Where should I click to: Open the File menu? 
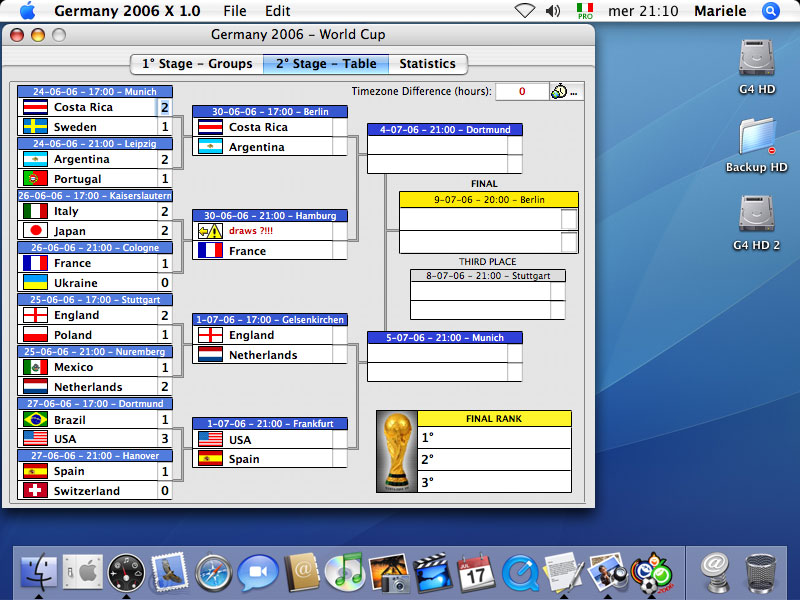(x=235, y=11)
